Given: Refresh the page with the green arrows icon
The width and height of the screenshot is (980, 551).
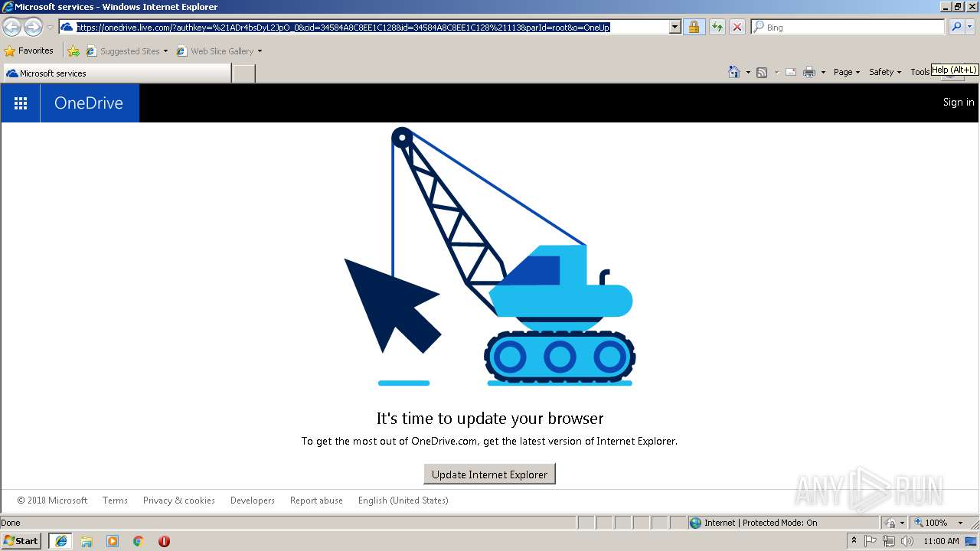Looking at the screenshot, I should coord(717,27).
